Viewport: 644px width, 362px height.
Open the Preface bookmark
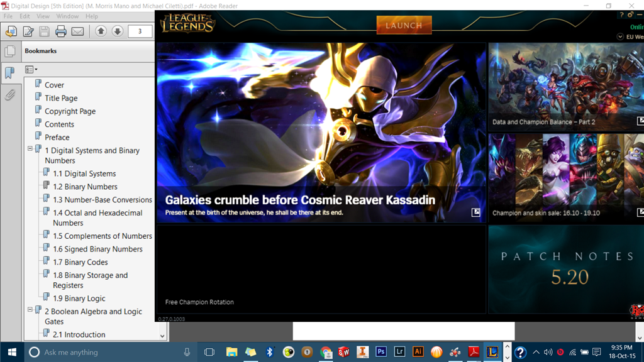[57, 138]
